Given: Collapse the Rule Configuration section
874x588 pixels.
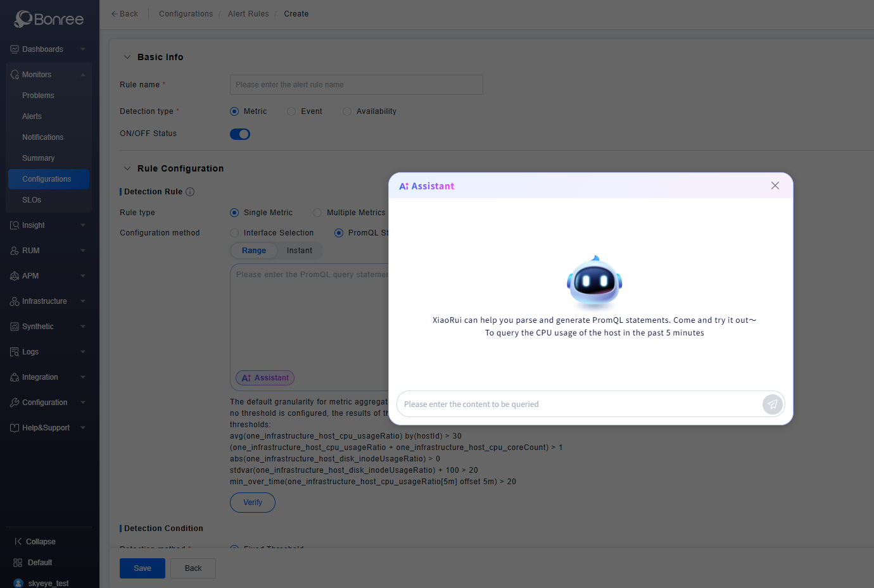Looking at the screenshot, I should coord(127,168).
